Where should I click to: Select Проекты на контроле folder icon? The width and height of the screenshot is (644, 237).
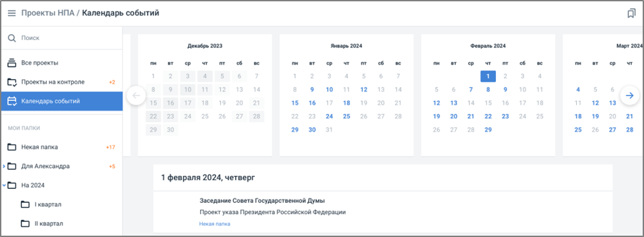(12, 82)
